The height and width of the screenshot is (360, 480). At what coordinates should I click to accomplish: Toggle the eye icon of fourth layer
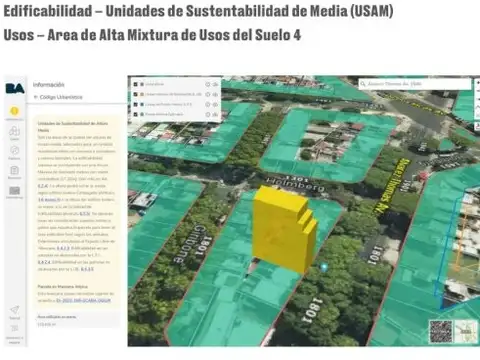215,114
